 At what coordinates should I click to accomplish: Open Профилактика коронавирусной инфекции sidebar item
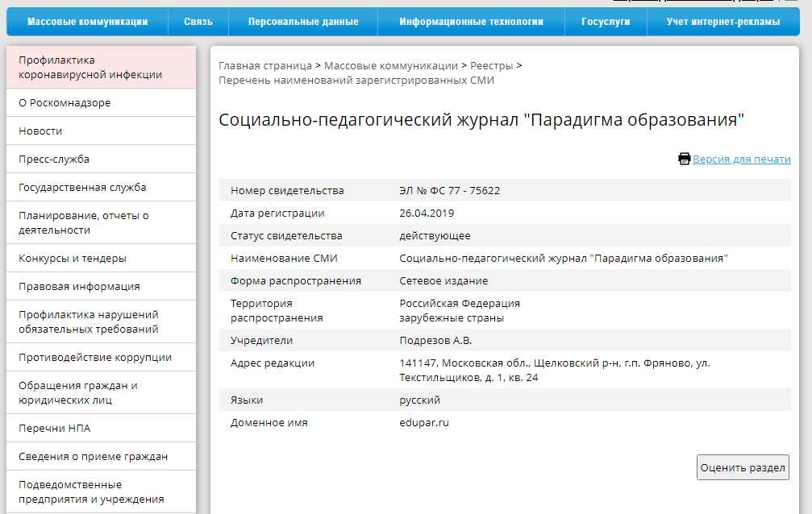(x=102, y=68)
